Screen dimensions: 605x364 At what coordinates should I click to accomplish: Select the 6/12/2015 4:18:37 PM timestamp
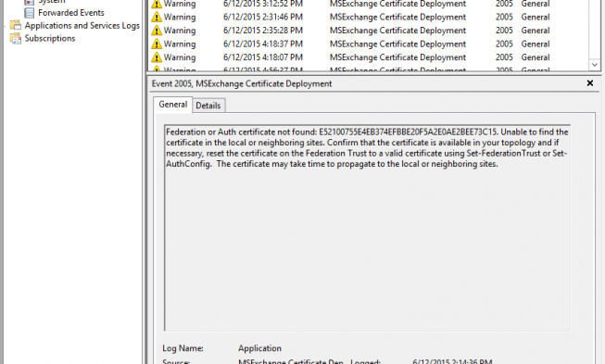(x=263, y=44)
